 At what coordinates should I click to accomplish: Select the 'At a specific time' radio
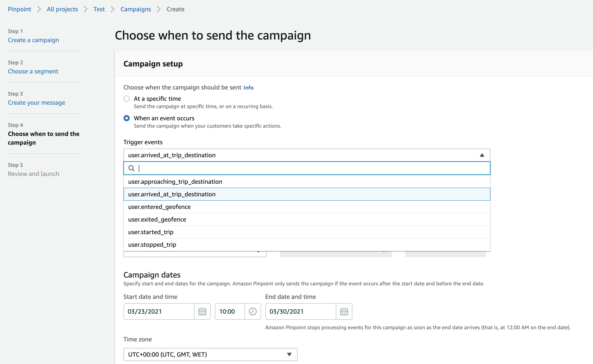[127, 99]
